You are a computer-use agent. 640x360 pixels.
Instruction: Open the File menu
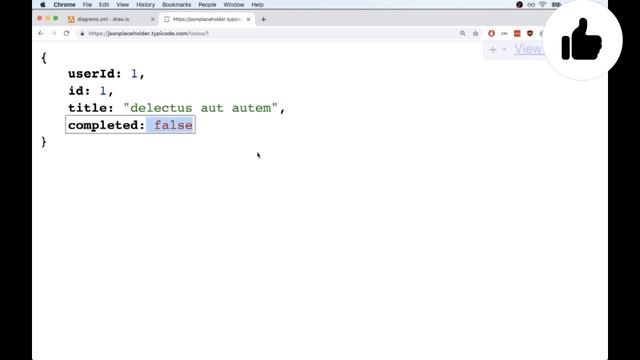[87, 4]
